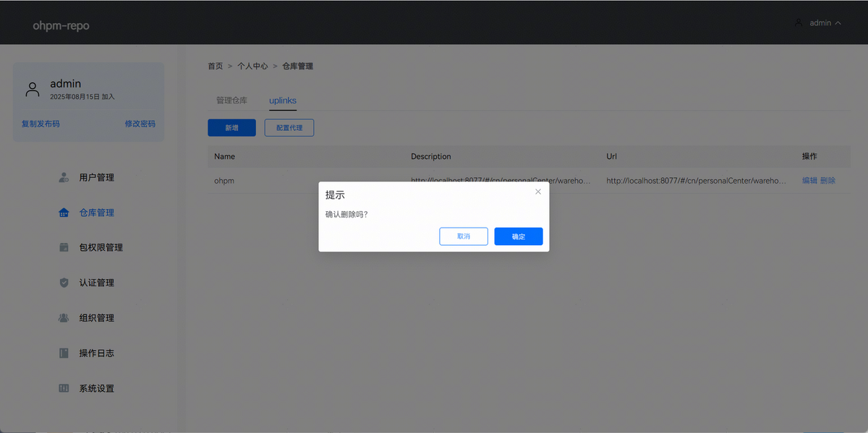Image resolution: width=868 pixels, height=433 pixels.
Task: Click the organization management icon
Action: [64, 318]
